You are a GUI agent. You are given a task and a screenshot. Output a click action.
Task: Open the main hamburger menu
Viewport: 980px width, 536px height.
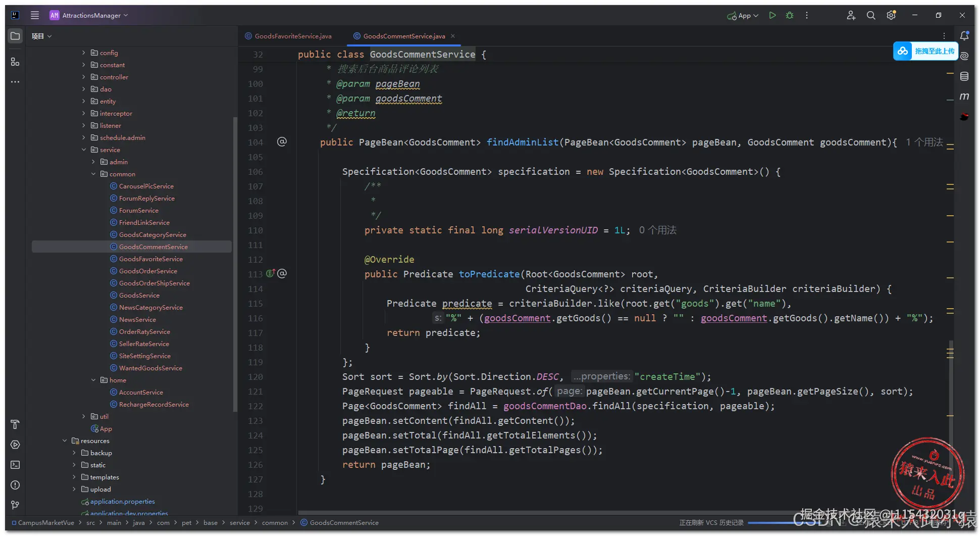point(35,16)
